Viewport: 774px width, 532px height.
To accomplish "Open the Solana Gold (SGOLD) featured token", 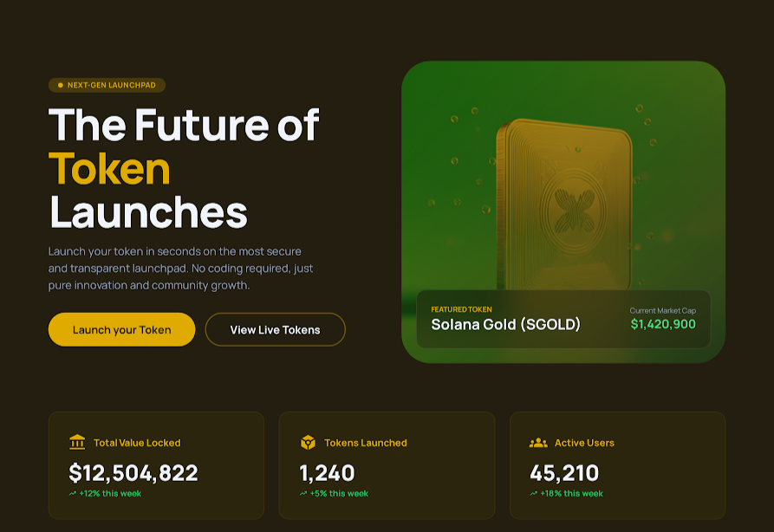I will pos(505,325).
